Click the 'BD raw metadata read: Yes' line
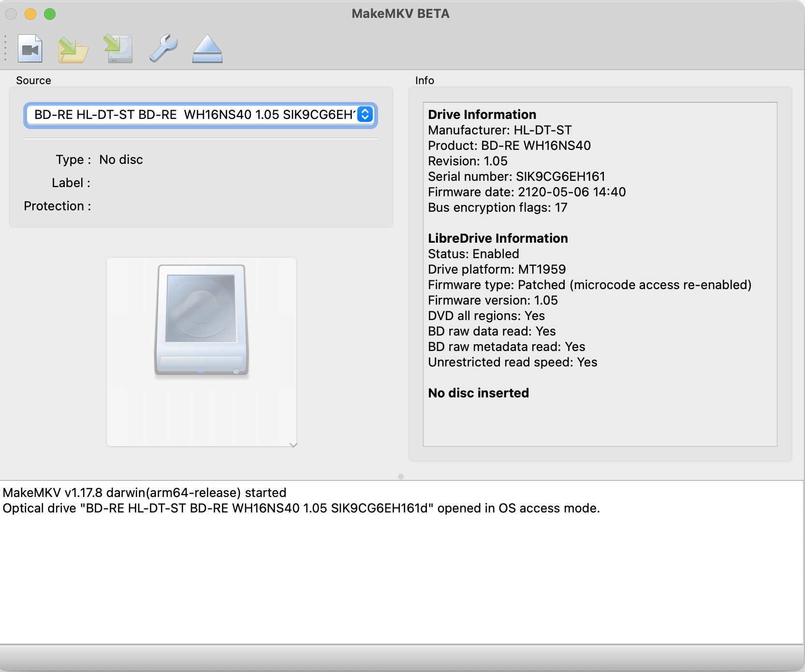The width and height of the screenshot is (805, 672). [506, 347]
